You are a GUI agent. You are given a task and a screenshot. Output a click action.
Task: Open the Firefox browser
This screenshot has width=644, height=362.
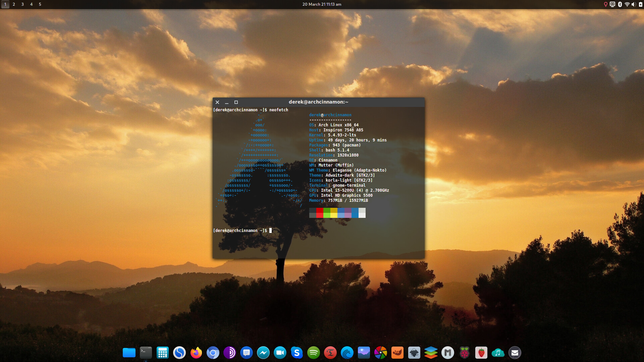pyautogui.click(x=196, y=352)
